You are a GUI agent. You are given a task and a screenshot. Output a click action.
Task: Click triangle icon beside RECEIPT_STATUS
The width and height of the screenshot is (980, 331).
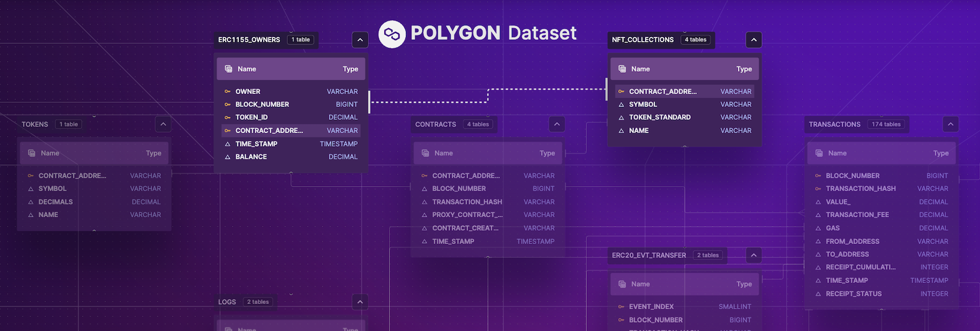pyautogui.click(x=818, y=294)
